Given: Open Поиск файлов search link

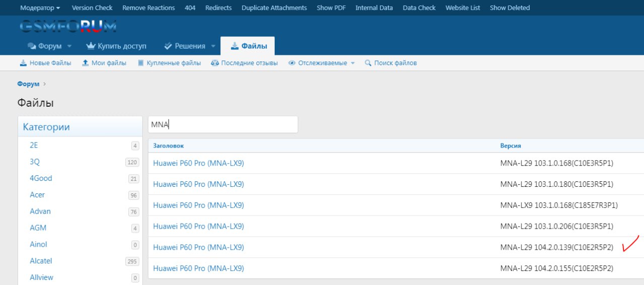Looking at the screenshot, I should coord(391,63).
